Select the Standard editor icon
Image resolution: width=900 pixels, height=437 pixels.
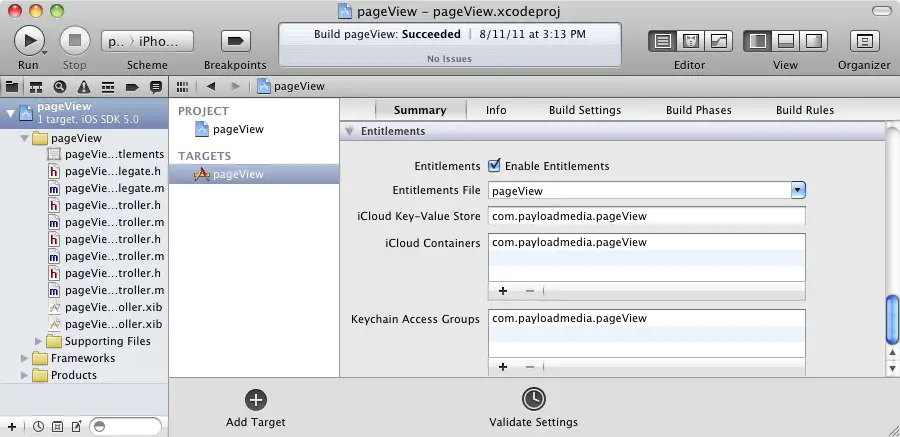(x=662, y=41)
